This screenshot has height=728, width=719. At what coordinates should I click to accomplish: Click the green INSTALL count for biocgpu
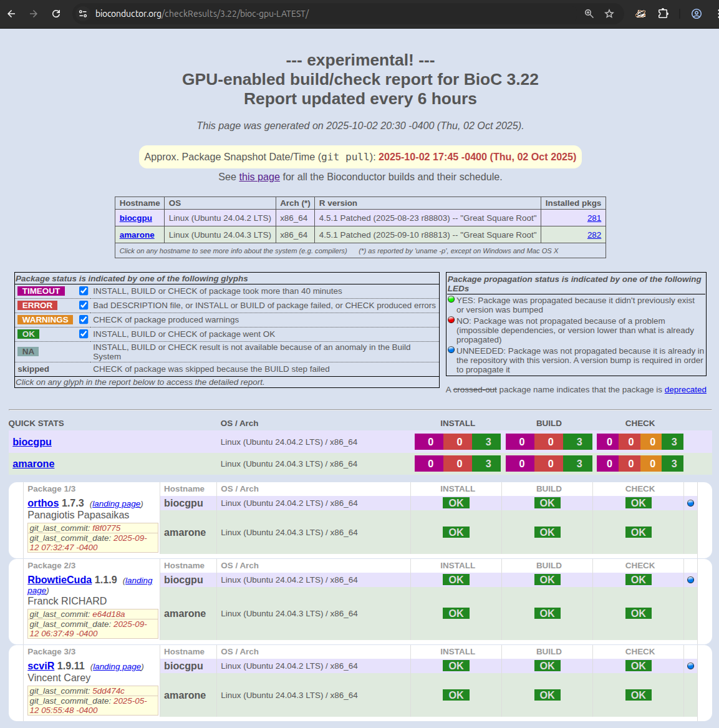[488, 442]
